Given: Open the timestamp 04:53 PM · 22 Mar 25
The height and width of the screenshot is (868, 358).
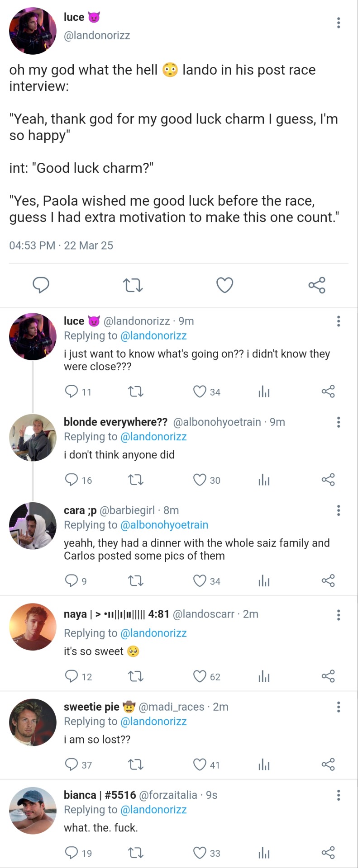Looking at the screenshot, I should [x=61, y=245].
